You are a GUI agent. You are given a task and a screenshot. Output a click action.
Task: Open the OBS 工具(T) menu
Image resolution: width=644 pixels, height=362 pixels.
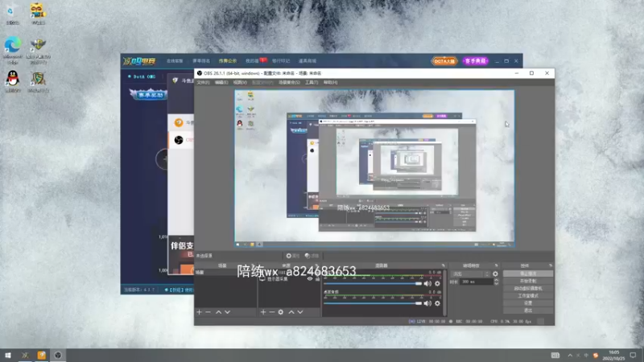coord(312,83)
